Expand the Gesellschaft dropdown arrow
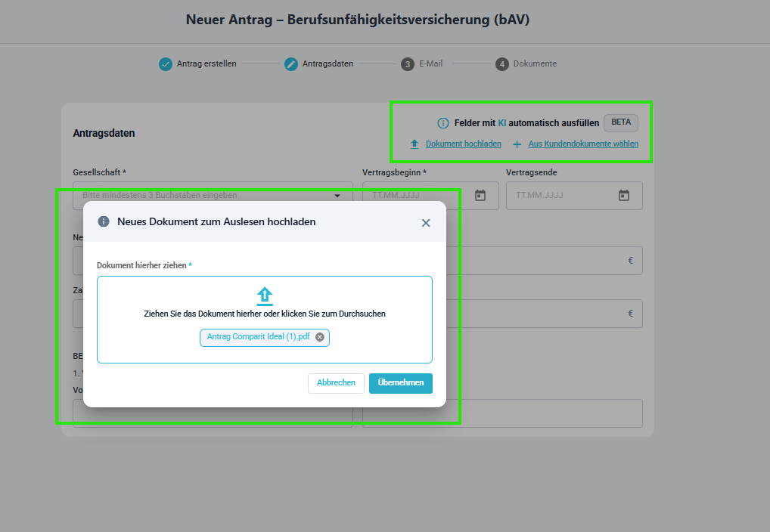Image resolution: width=770 pixels, height=532 pixels. (337, 196)
